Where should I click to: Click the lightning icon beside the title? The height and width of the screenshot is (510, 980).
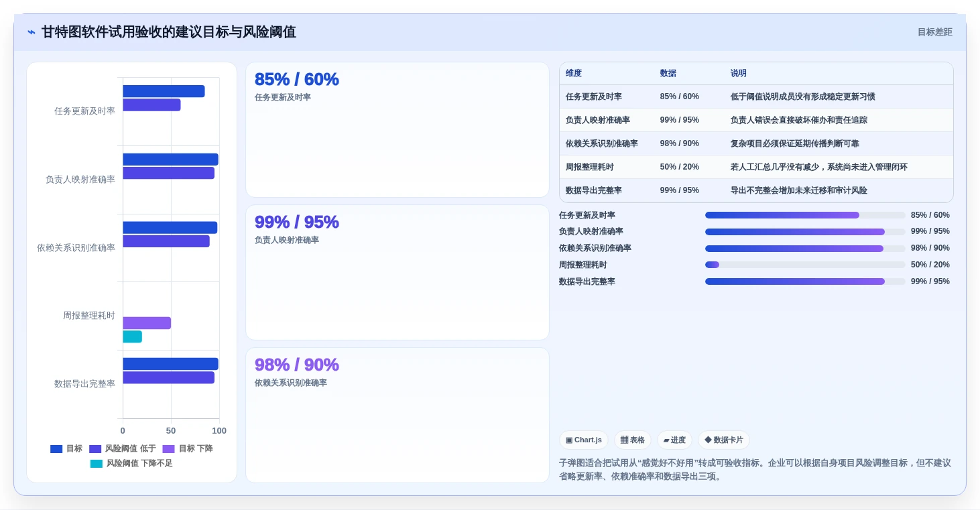32,32
